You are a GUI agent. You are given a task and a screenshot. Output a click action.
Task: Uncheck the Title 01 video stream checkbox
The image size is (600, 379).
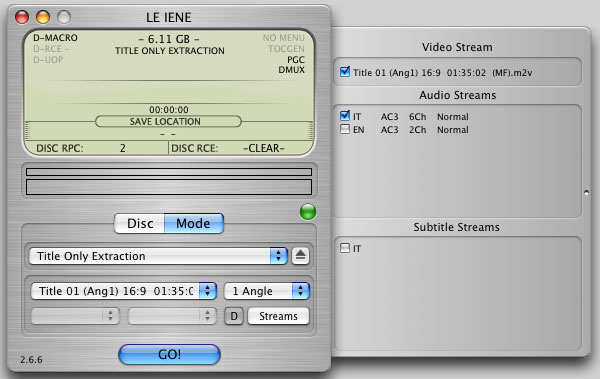(345, 72)
